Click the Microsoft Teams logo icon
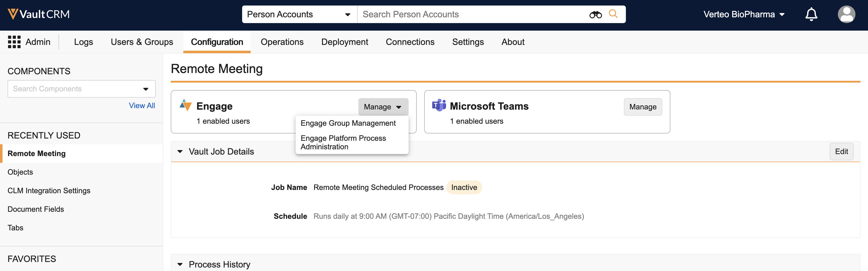 click(439, 105)
